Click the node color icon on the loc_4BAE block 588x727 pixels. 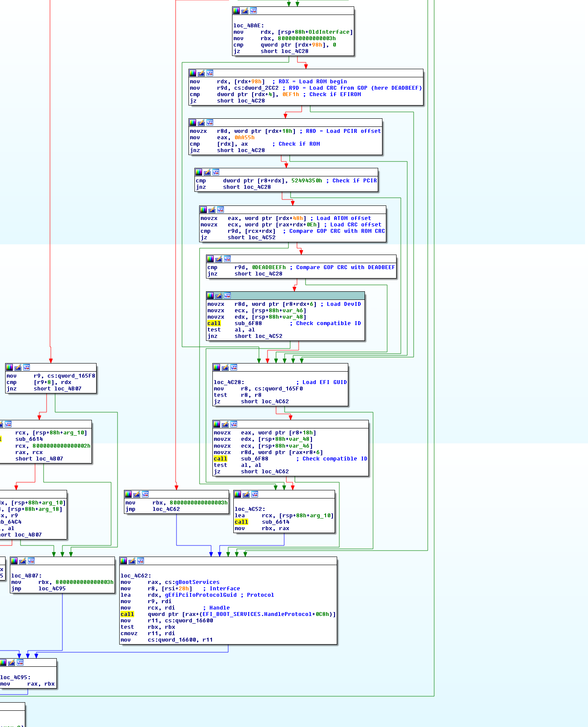tap(236, 11)
